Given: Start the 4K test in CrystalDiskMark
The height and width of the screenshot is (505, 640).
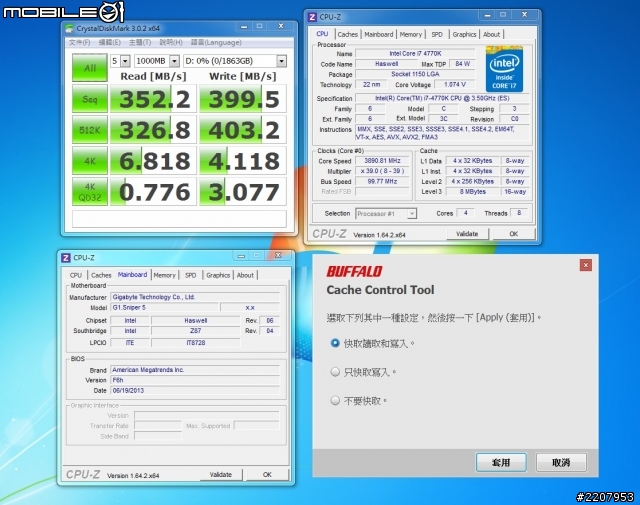Looking at the screenshot, I should [90, 161].
